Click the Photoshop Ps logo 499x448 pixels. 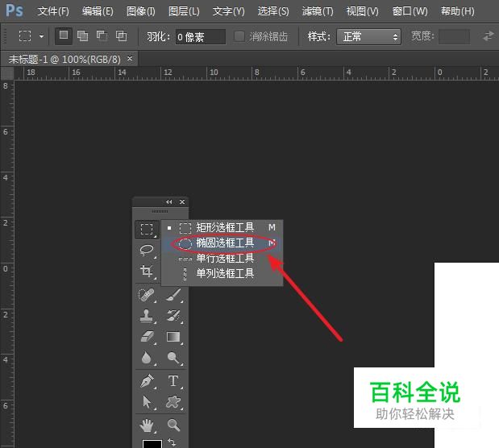point(15,10)
